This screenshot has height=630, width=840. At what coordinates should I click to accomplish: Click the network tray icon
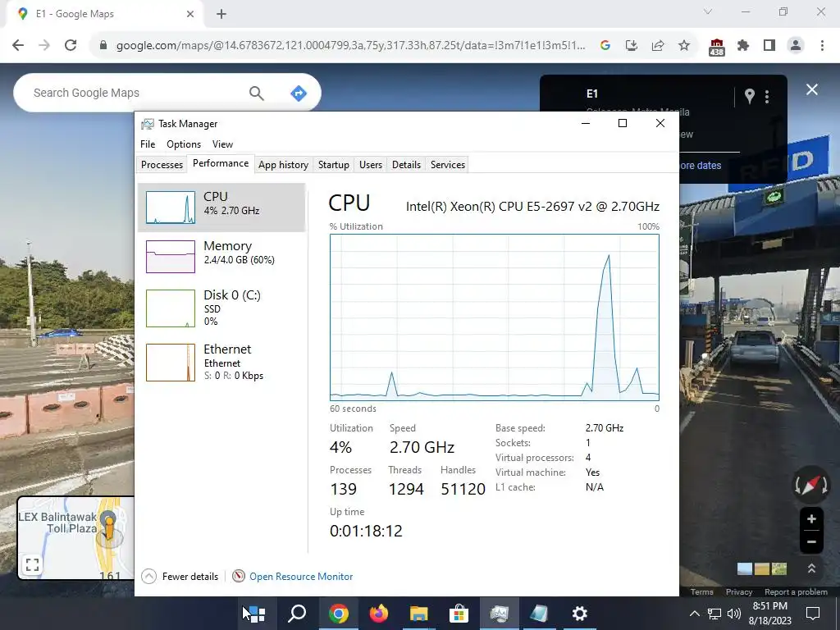714,614
